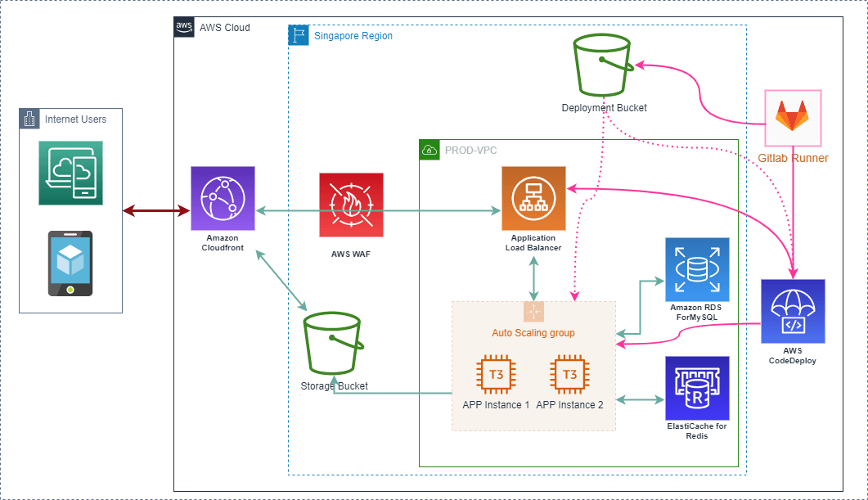Select the Storage Bucket caption

click(x=334, y=386)
